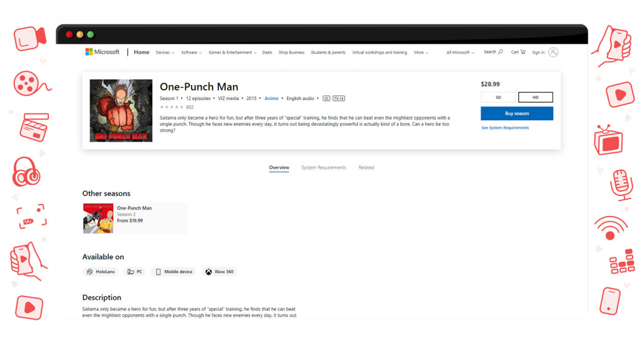Click the Mobile device platform chip
The height and width of the screenshot is (343, 644).
174,271
